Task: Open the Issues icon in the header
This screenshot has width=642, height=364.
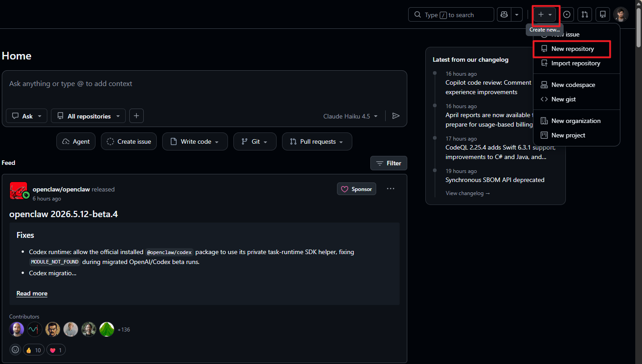Action: click(x=567, y=15)
